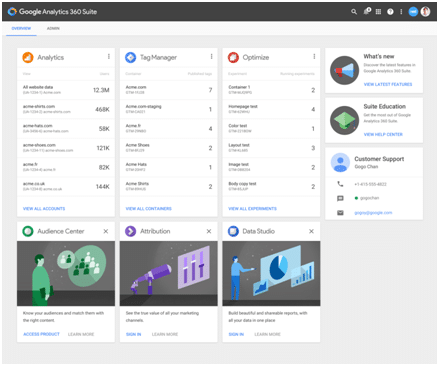This screenshot has height=366, width=439.
Task: Click Learn More on Data Studio card
Action: (268, 334)
